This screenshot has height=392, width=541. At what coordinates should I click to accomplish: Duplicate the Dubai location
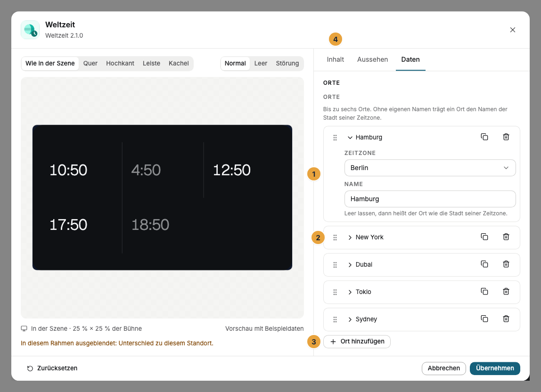484,264
